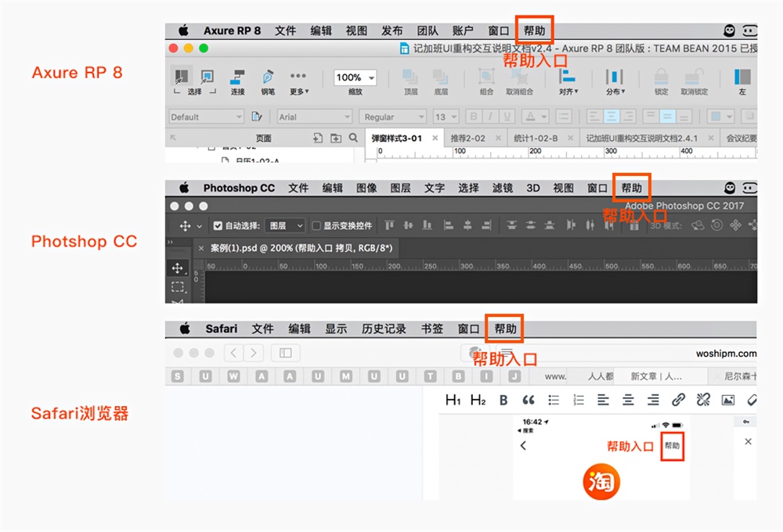Click Axure add folder icon in 页面 panel
The image size is (783, 532).
point(336,138)
